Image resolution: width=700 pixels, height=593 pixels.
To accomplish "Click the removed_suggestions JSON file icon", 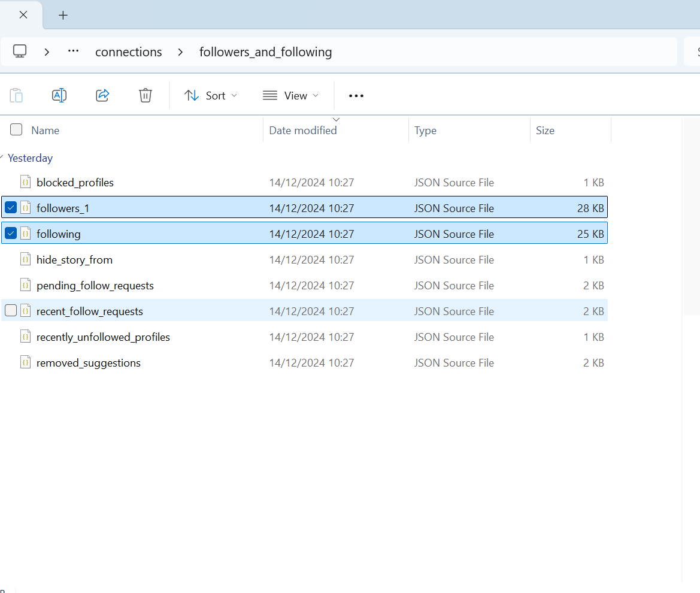I will coord(25,362).
